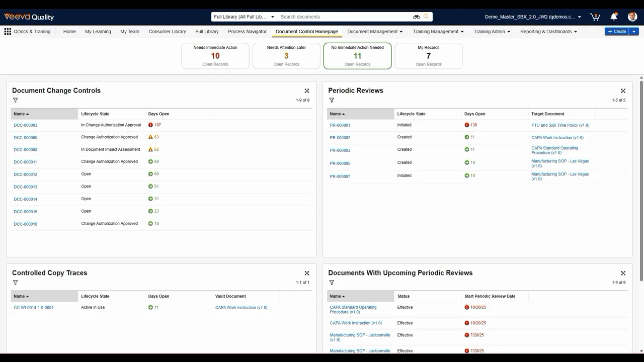The image size is (644, 362).
Task: Switch to the Process Navigator tab
Action: pos(247,32)
